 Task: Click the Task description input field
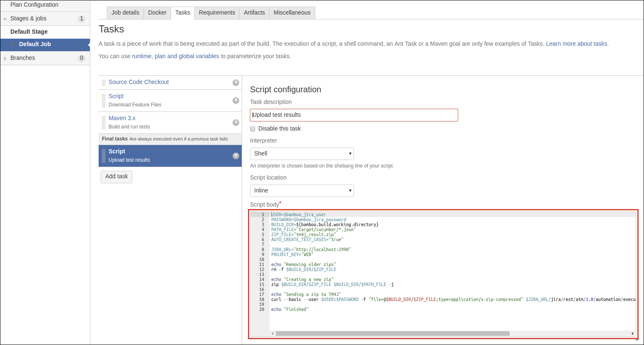(x=354, y=115)
